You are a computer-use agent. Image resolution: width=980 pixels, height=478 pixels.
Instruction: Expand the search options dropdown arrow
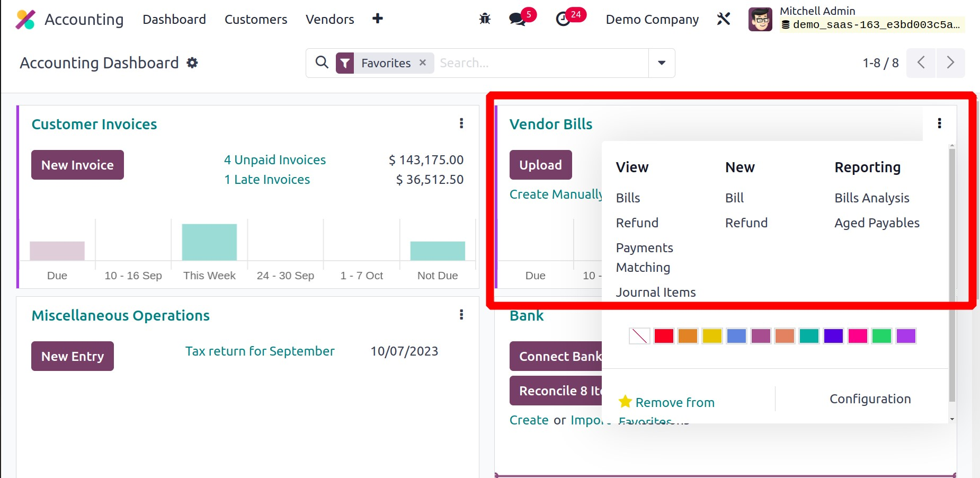(662, 63)
